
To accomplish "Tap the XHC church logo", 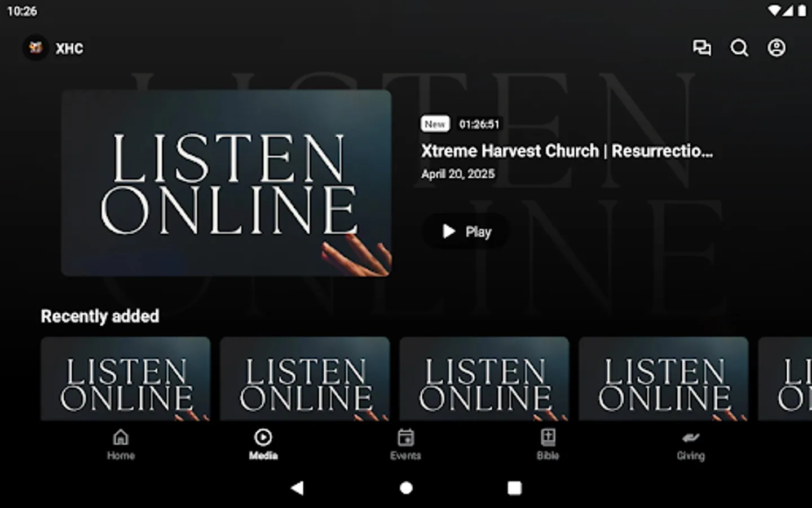I will tap(36, 48).
